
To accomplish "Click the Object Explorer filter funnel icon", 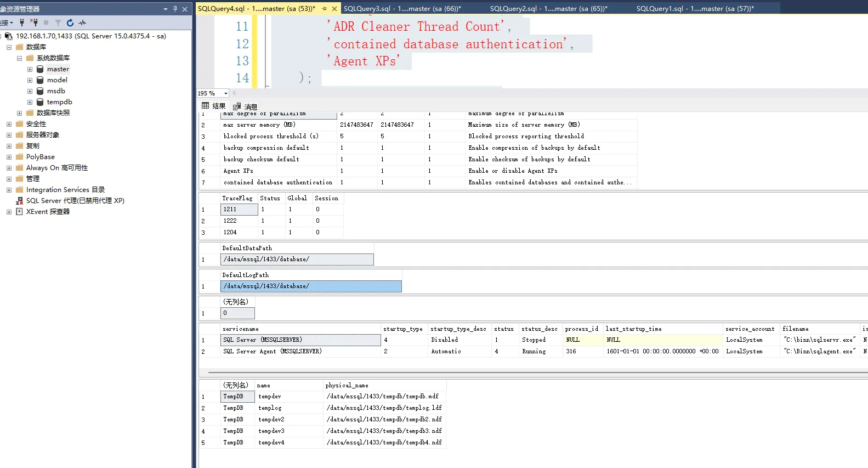I will (58, 22).
